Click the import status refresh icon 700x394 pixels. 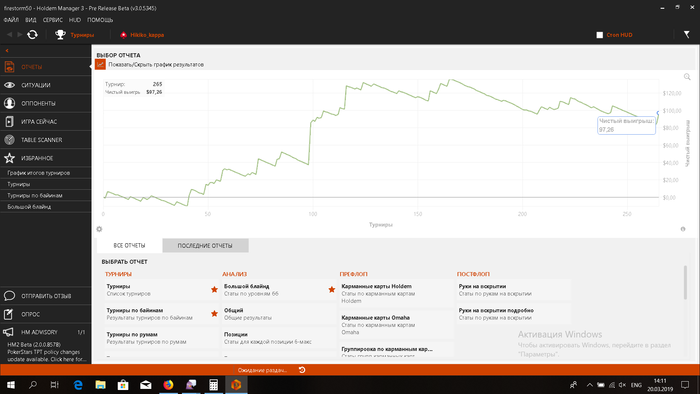[x=302, y=370]
